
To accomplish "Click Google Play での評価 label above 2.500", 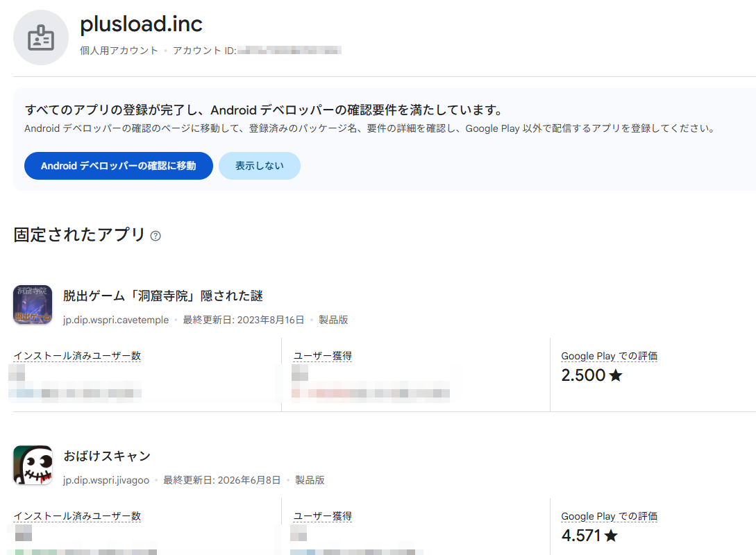I will (x=610, y=356).
